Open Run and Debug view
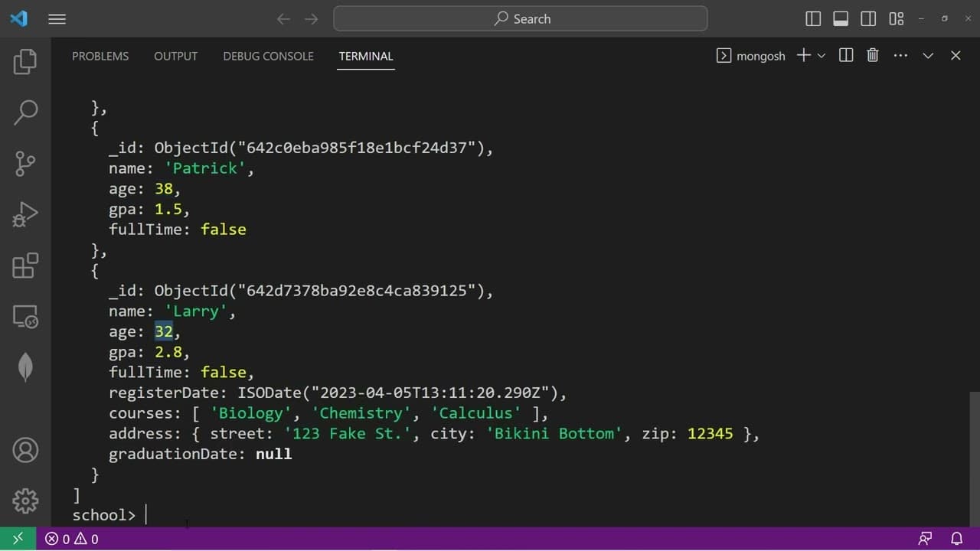The width and height of the screenshot is (980, 551). [x=25, y=215]
